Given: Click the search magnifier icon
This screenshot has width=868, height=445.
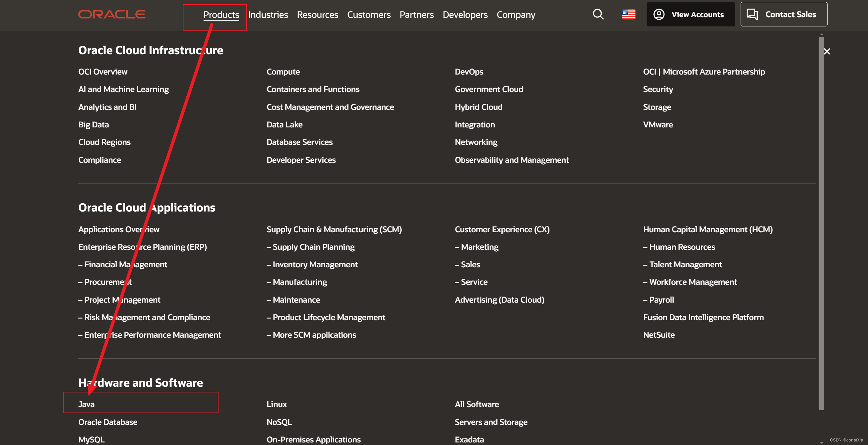Looking at the screenshot, I should [x=598, y=14].
